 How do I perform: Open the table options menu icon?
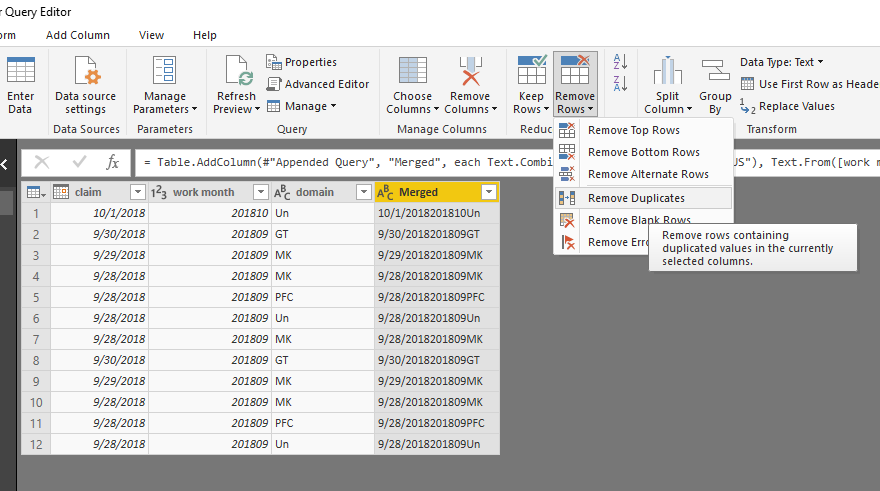[x=36, y=192]
